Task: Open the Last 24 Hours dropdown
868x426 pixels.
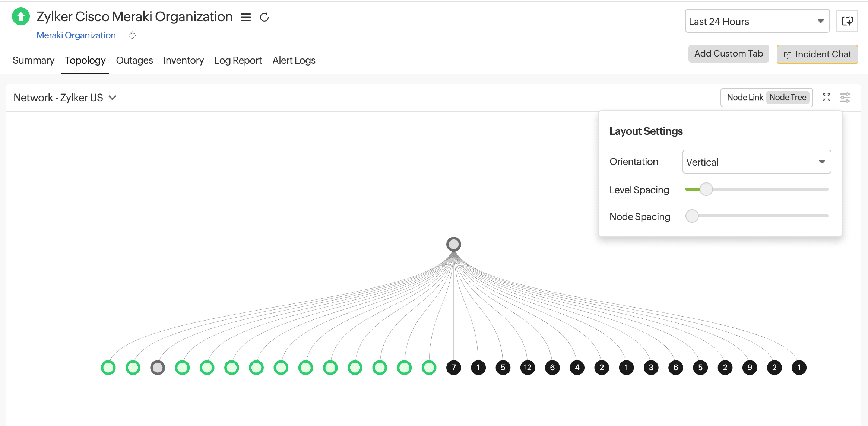Action: coord(757,21)
